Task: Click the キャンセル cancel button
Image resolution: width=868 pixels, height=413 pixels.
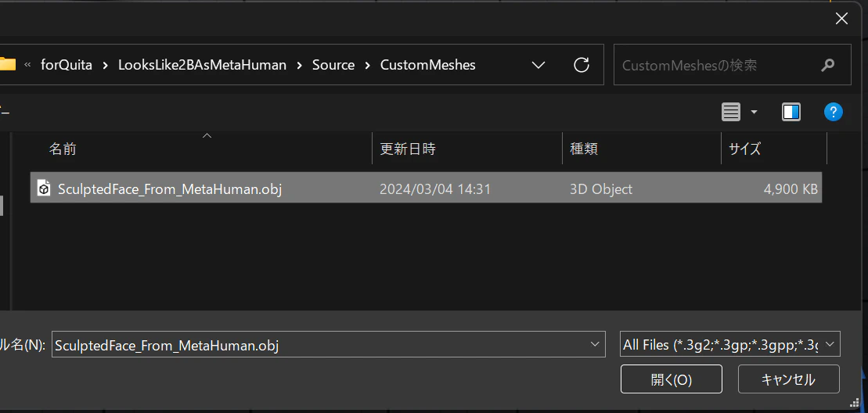Action: tap(789, 379)
